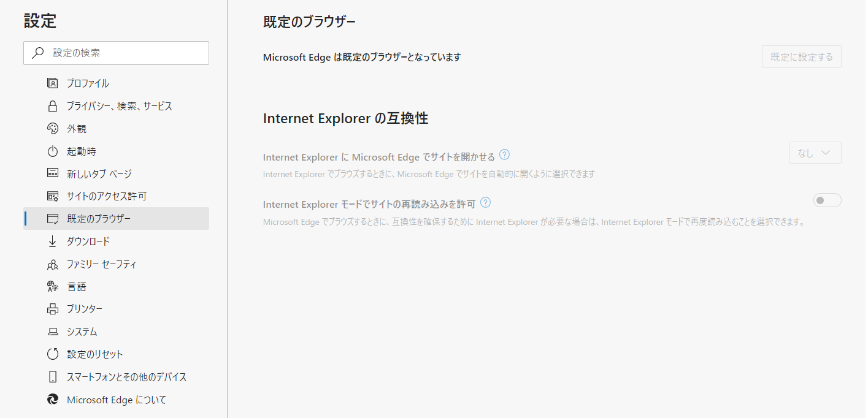
Task: Click the reset arrow icon for 設定のリセット
Action: tap(53, 354)
